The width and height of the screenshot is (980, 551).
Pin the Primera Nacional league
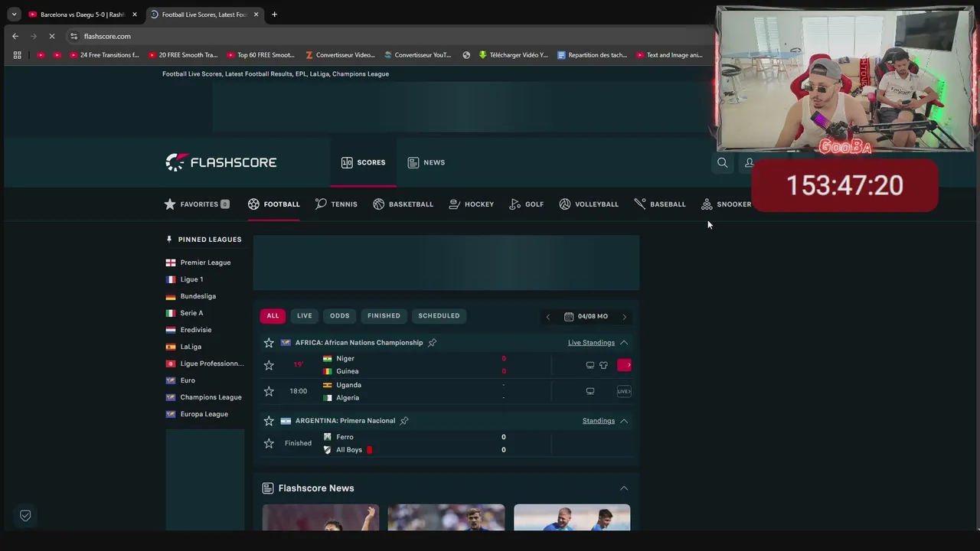[x=404, y=421]
